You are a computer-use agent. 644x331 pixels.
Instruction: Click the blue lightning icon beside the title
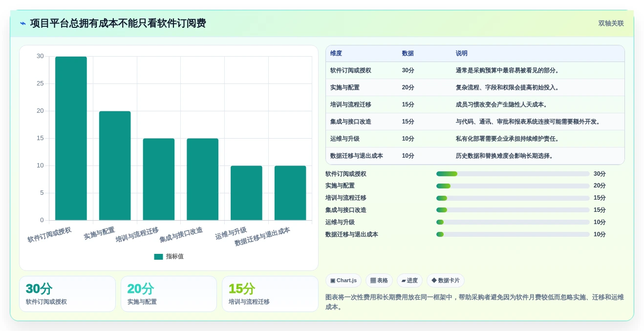(23, 23)
